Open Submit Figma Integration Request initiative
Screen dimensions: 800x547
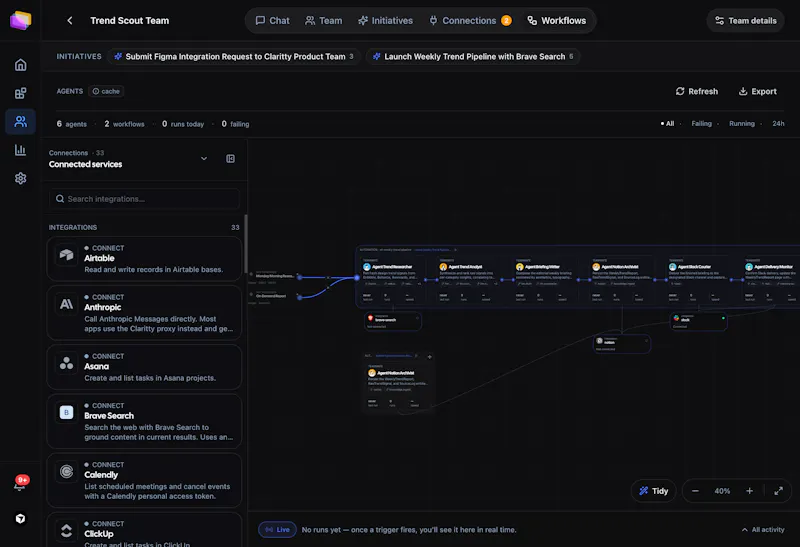(234, 57)
